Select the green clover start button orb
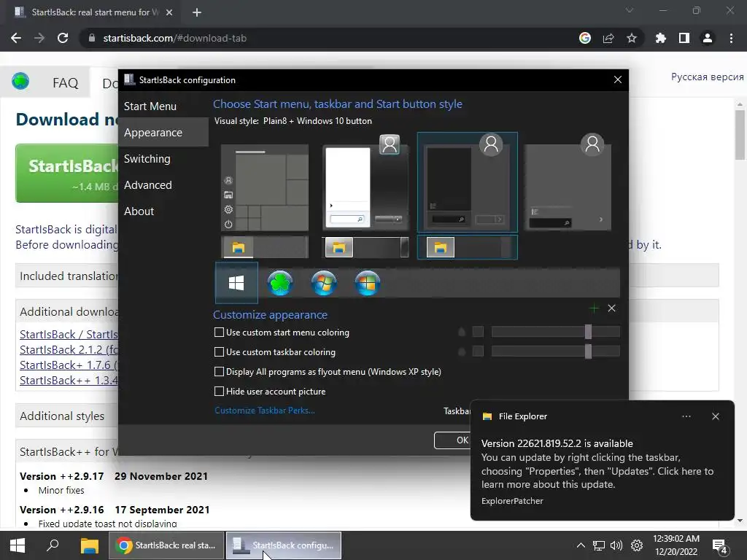This screenshot has width=747, height=560. tap(279, 283)
